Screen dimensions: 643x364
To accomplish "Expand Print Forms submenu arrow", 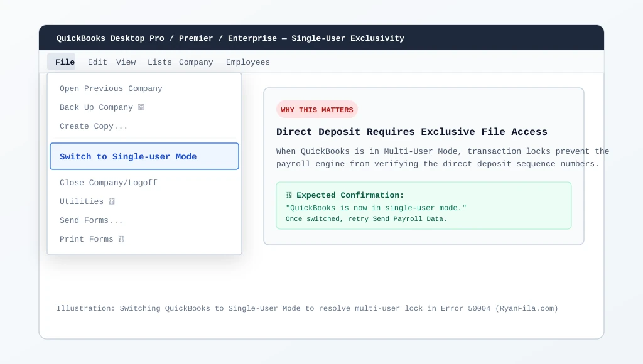I will click(121, 239).
